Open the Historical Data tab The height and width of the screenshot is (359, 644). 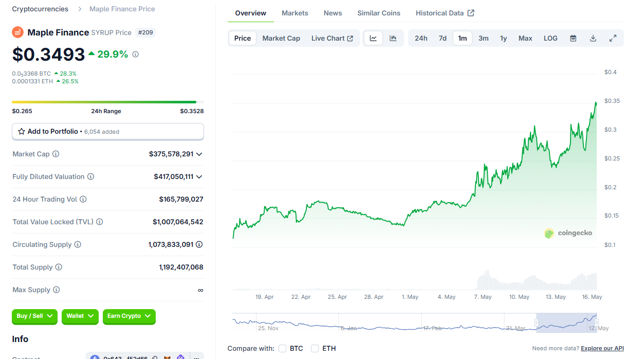point(445,13)
